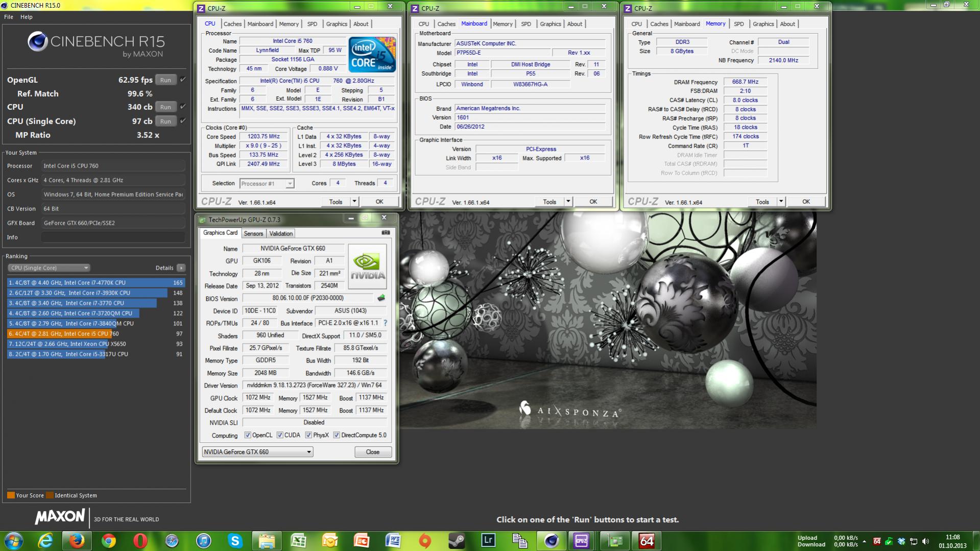Toggle the CPU test checkmark in Cinebench
The height and width of the screenshot is (551, 980).
pos(183,107)
